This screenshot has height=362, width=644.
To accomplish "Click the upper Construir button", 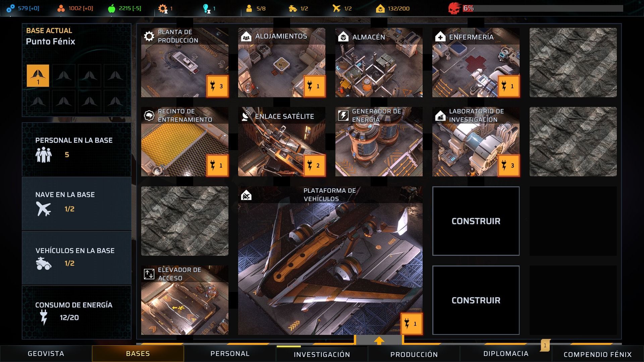I will pos(476,221).
